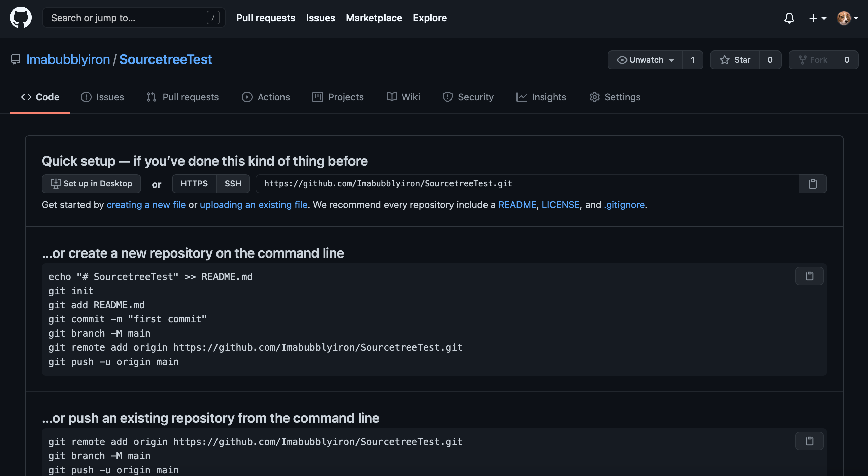This screenshot has width=868, height=476.
Task: Open the notifications bell
Action: pyautogui.click(x=789, y=18)
